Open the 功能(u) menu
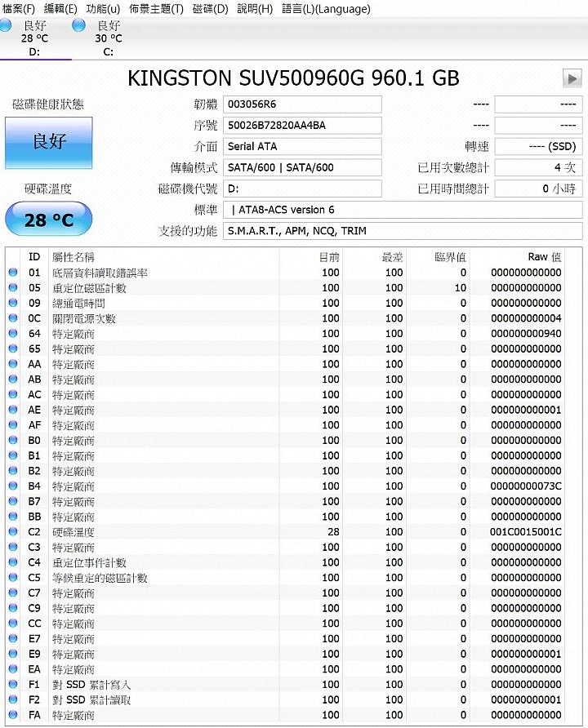The image size is (588, 728). pos(103,8)
